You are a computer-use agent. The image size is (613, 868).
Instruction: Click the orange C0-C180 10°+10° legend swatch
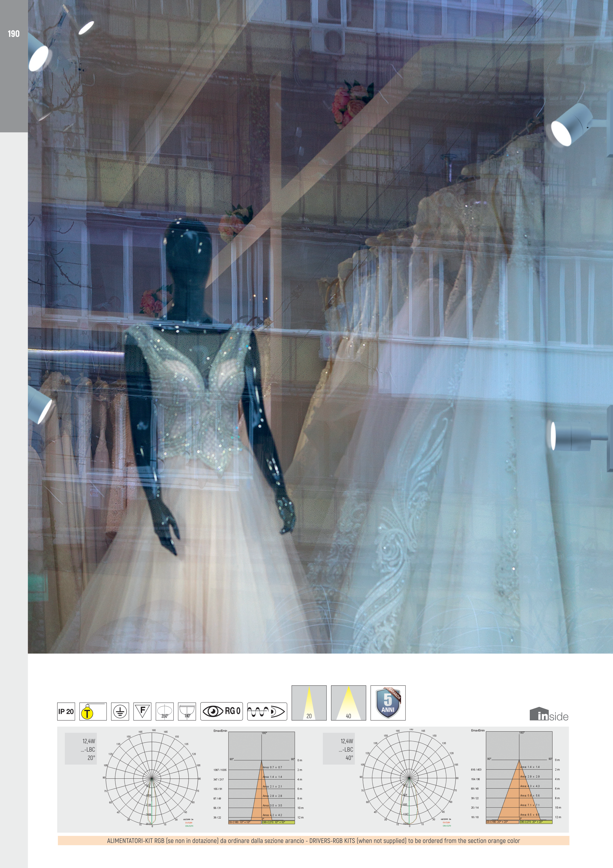point(245,822)
